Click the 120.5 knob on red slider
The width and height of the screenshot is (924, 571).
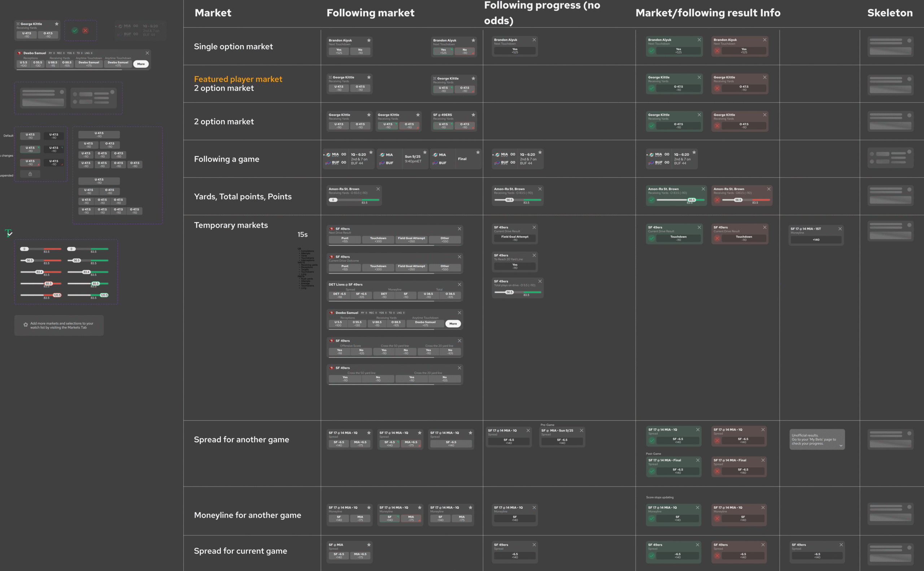pos(57,295)
